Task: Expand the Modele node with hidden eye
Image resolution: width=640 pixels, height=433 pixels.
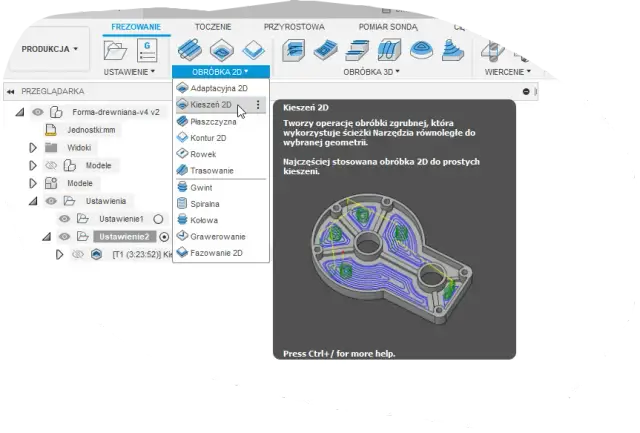Action: pos(33,166)
